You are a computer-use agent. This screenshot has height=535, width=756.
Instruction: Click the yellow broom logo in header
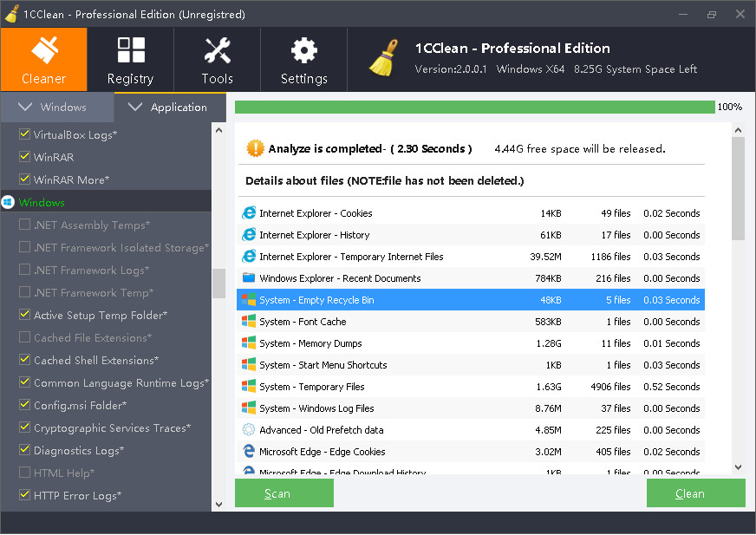[384, 58]
